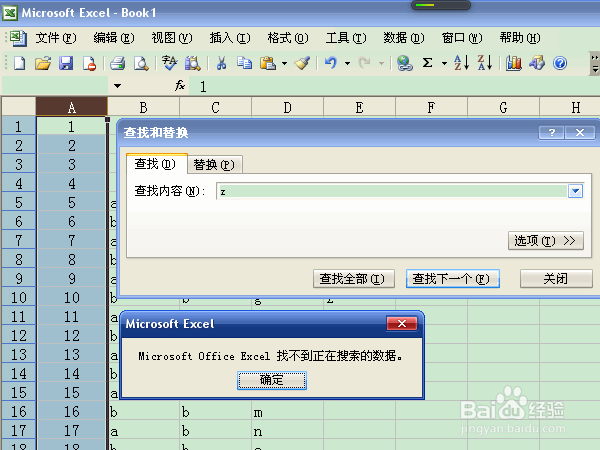Cut selection with scissors icon

(221, 63)
